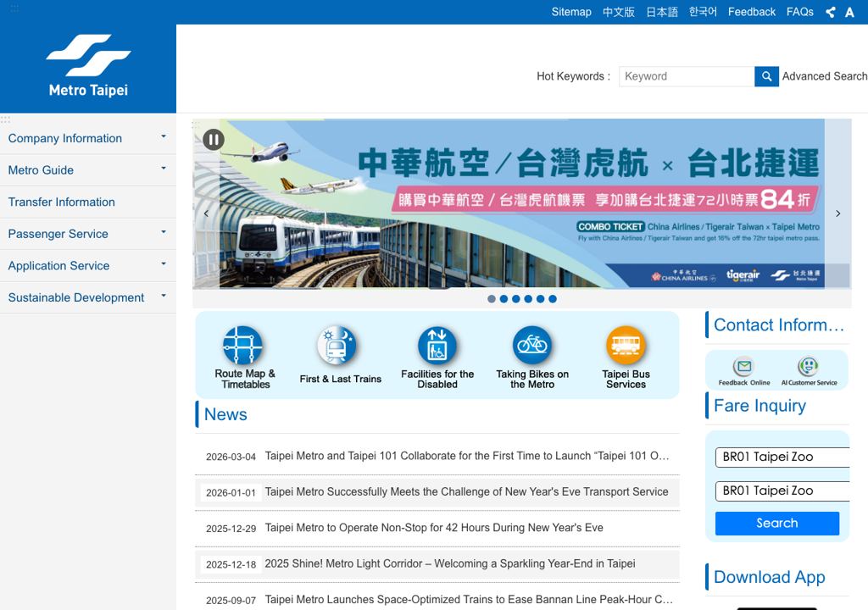The width and height of the screenshot is (868, 610).
Task: Expand Sustainable Development menu
Action: (88, 297)
